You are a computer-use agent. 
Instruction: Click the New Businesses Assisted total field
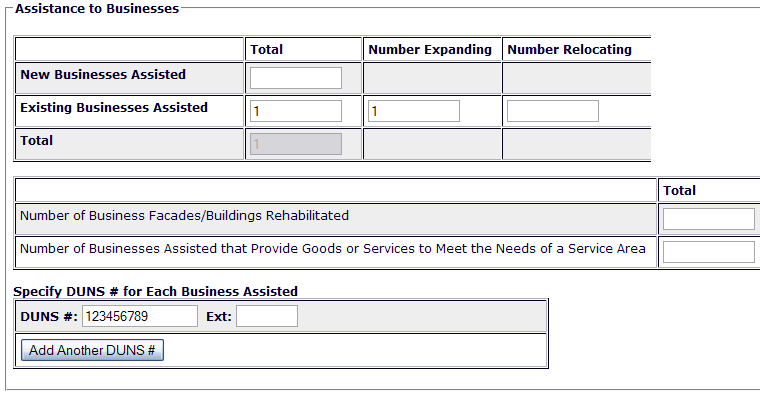click(295, 78)
